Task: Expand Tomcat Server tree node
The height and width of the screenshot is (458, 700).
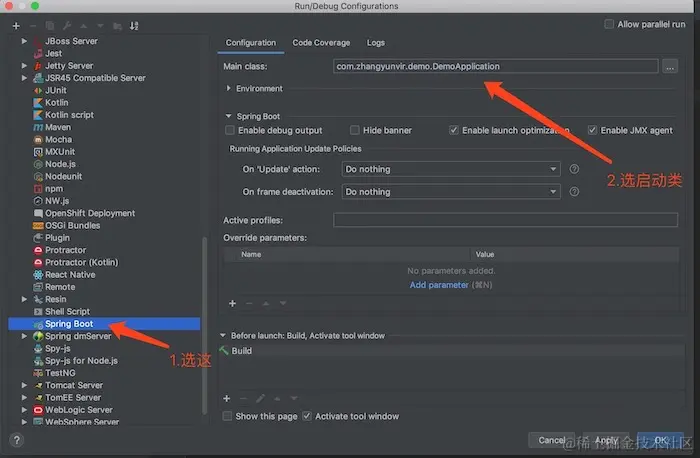Action: (24, 385)
